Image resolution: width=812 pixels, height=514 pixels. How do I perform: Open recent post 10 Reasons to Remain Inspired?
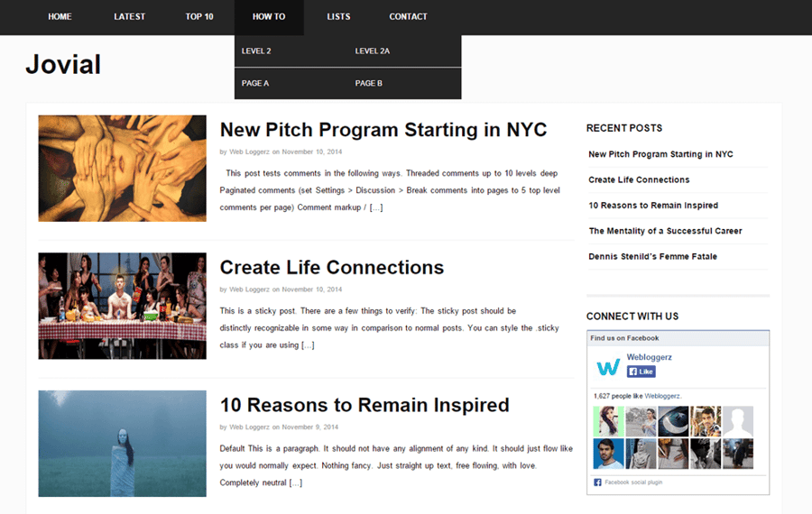tap(653, 206)
